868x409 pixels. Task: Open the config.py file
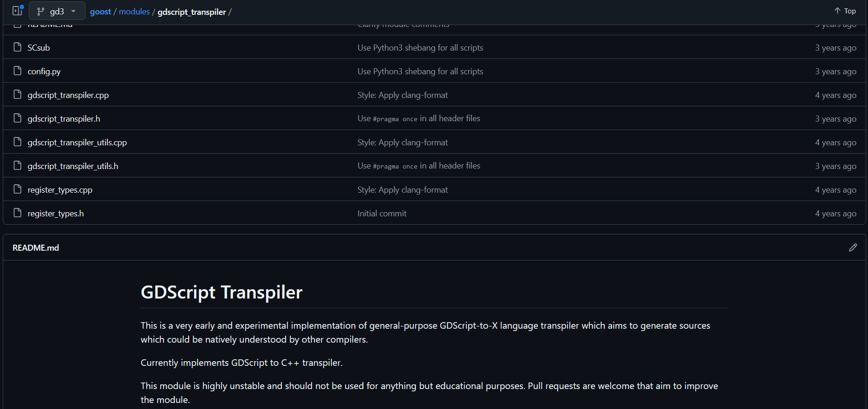coord(44,71)
